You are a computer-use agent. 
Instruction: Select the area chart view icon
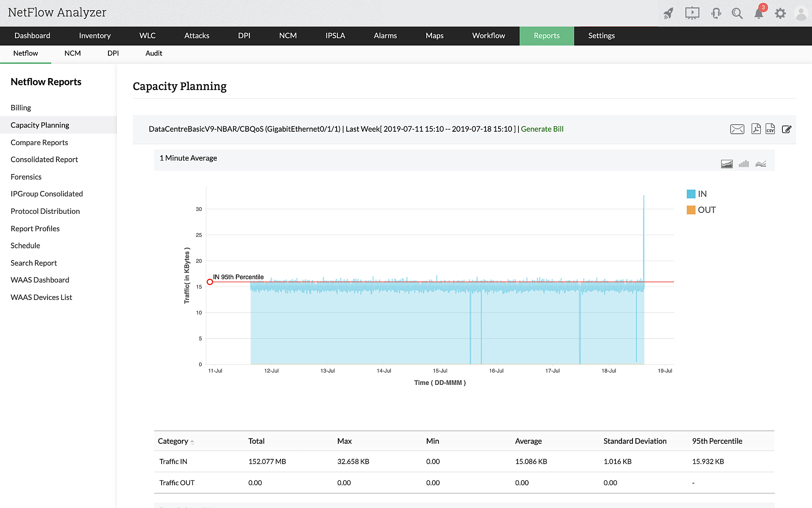727,164
